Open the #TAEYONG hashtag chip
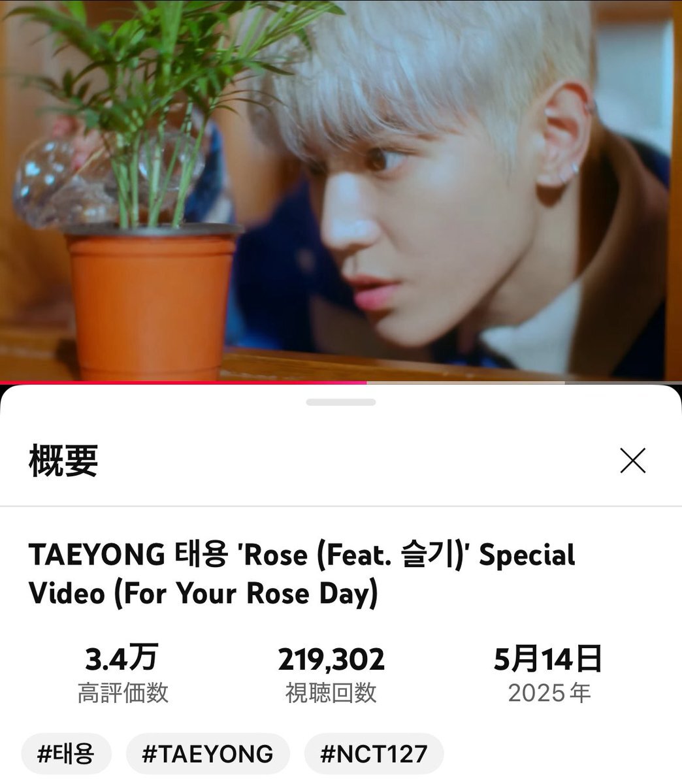 point(208,753)
